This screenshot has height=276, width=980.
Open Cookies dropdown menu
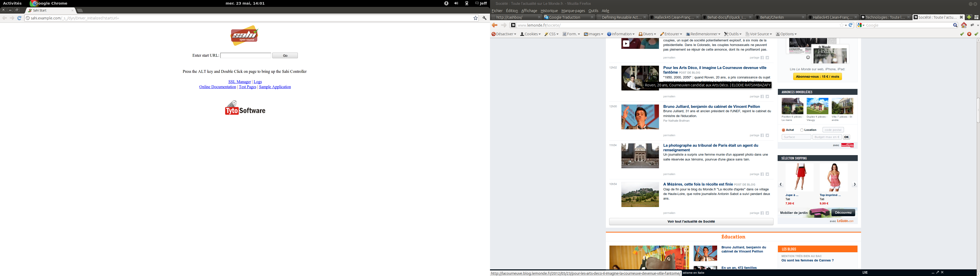click(530, 34)
